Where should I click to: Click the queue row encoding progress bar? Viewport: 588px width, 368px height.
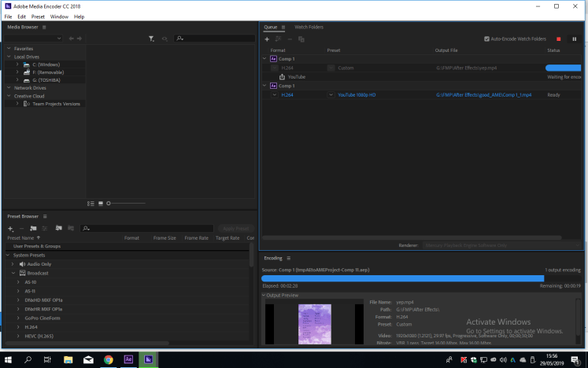pos(564,68)
